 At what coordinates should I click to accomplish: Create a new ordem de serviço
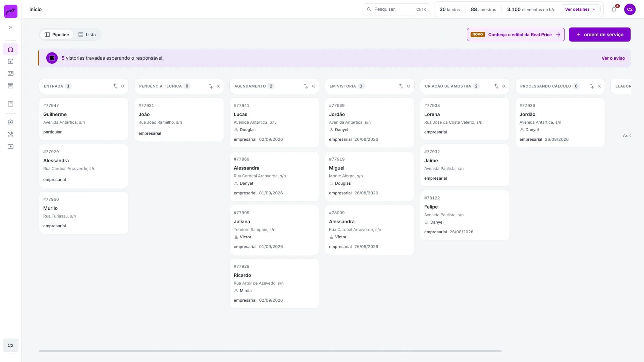(599, 35)
